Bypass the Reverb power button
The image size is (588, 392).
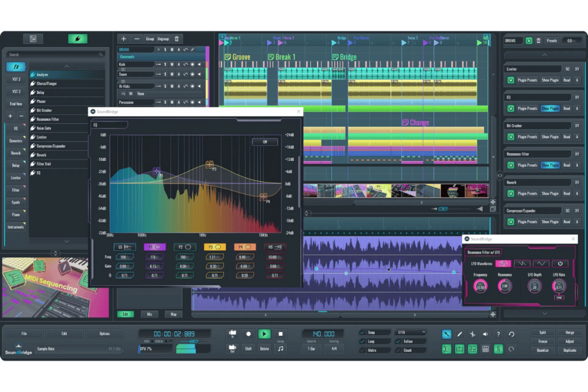point(510,193)
